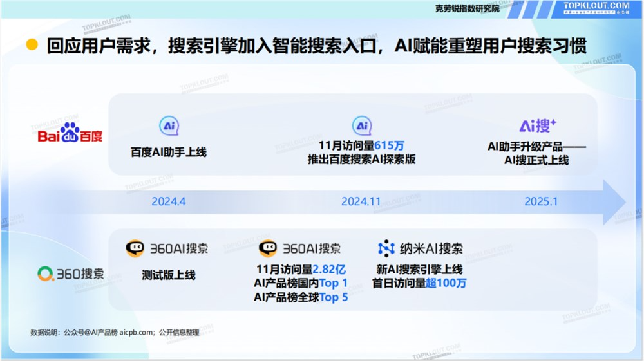
Task: Click the text AI搜正式上线
Action: click(x=536, y=160)
